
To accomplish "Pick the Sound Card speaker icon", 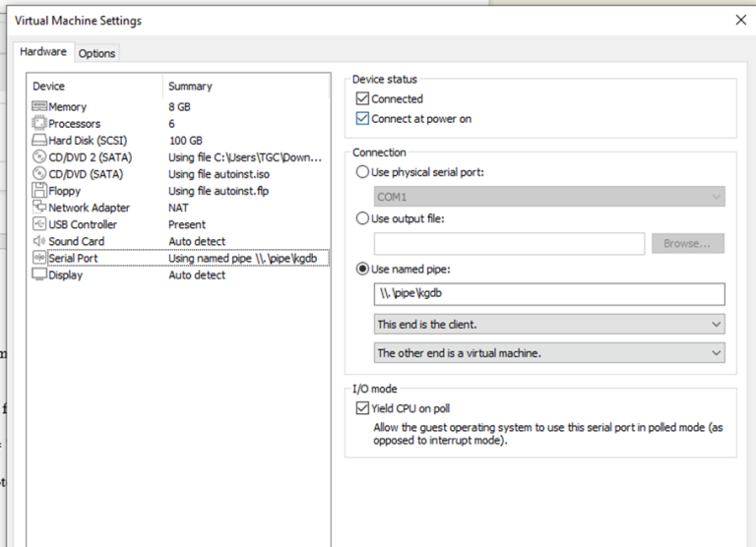I will click(39, 241).
